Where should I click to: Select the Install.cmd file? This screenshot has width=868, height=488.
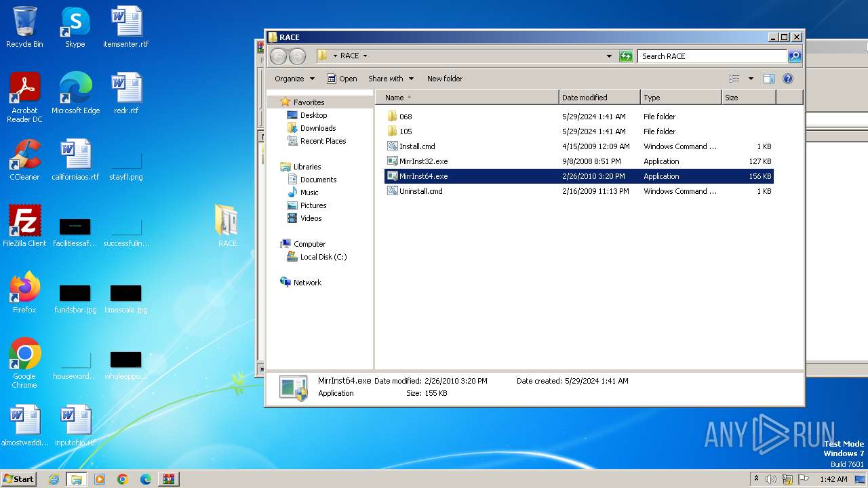tap(579, 146)
